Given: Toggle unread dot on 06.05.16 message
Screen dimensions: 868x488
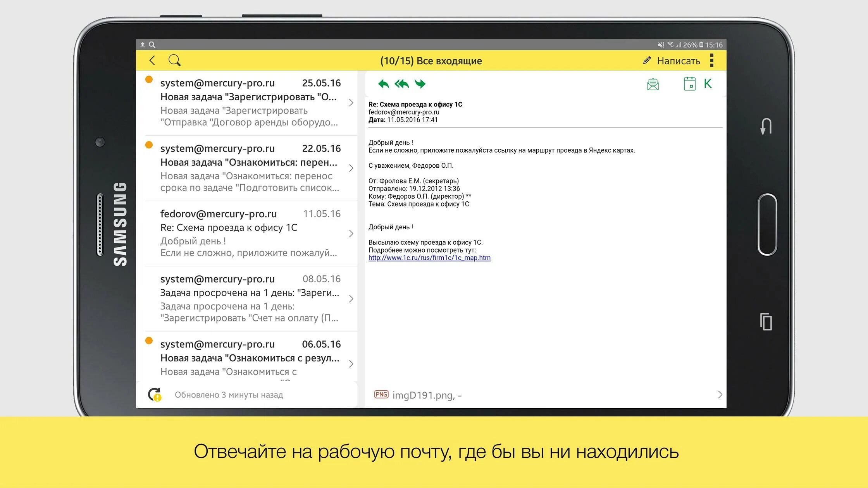Looking at the screenshot, I should click(149, 341).
